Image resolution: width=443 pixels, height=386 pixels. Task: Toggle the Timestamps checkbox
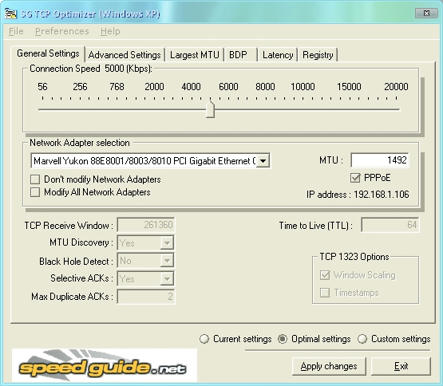(325, 293)
